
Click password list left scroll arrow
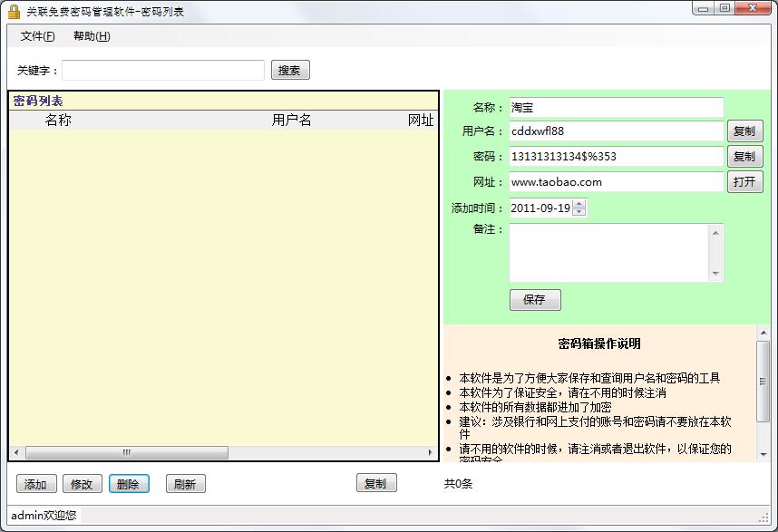(x=17, y=452)
